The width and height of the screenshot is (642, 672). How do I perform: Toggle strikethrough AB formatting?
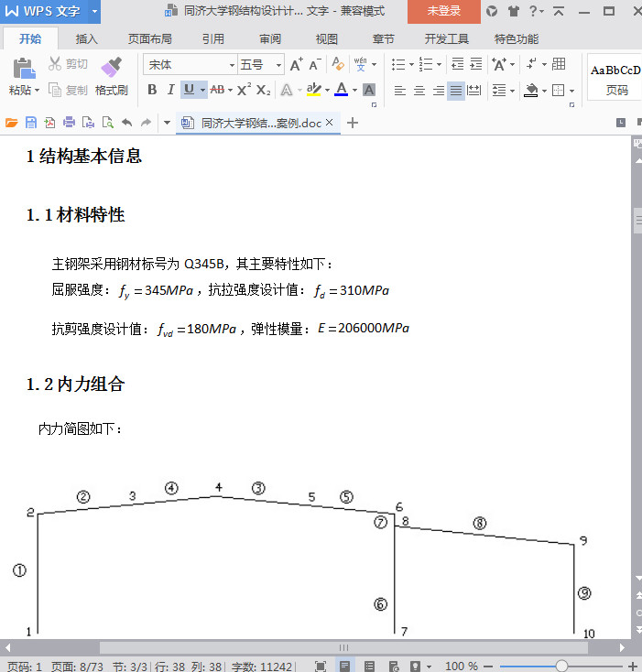click(217, 90)
